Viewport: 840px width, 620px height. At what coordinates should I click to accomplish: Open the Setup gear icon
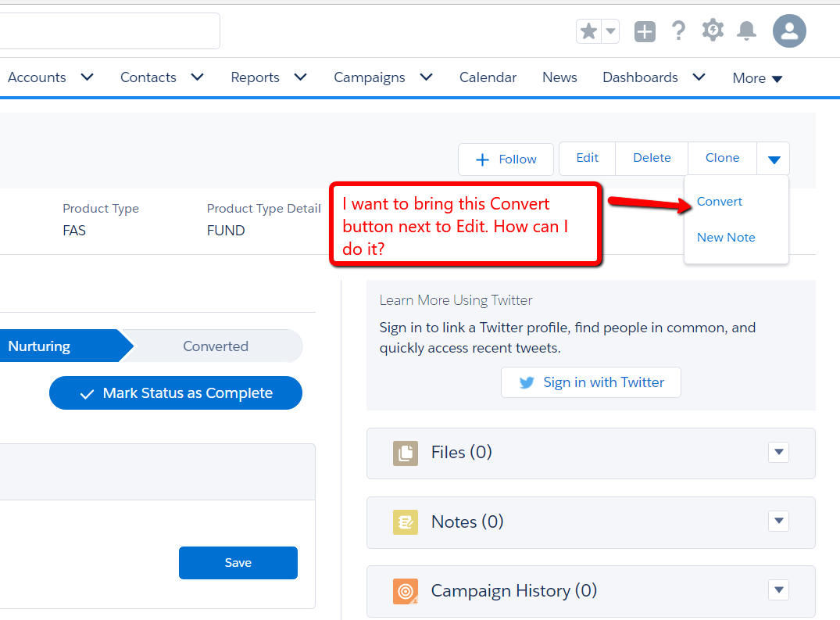pos(713,30)
